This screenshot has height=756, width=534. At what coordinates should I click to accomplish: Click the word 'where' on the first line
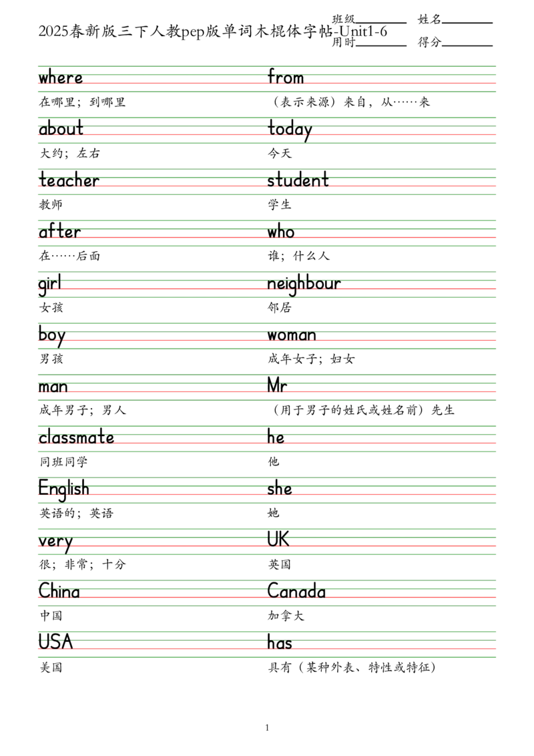61,78
